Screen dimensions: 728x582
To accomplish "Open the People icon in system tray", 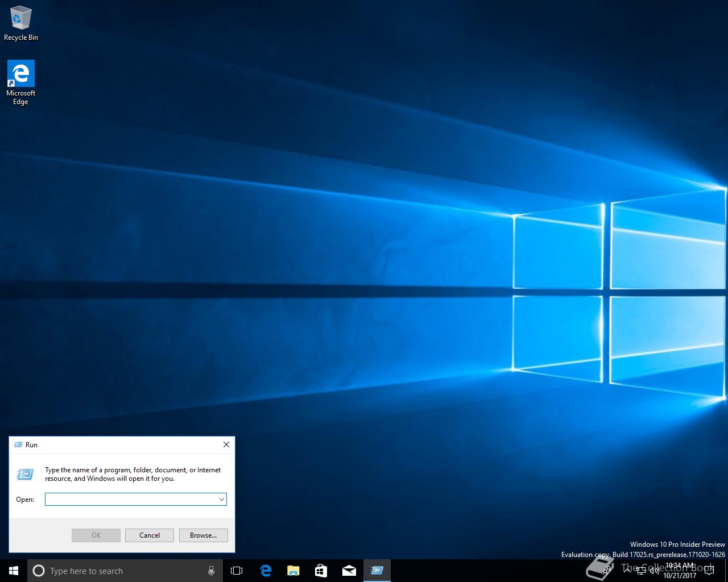I will (x=607, y=571).
